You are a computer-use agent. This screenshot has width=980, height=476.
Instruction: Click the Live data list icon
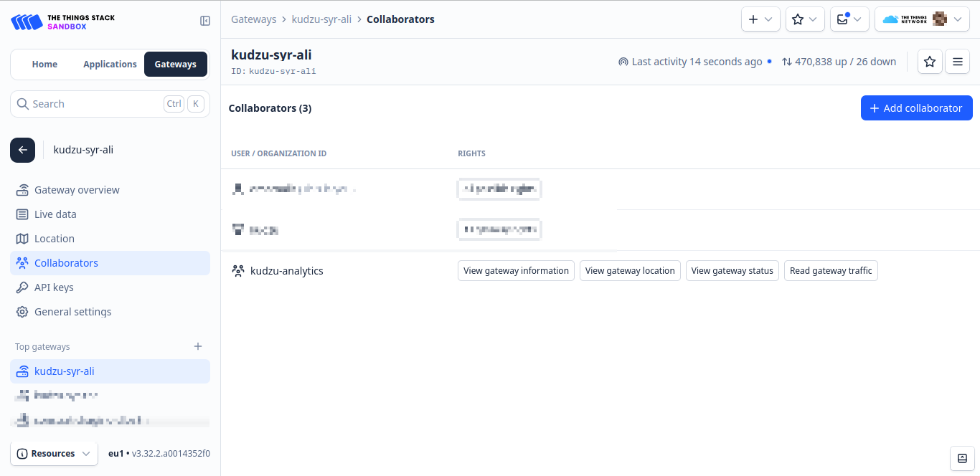pyautogui.click(x=22, y=214)
